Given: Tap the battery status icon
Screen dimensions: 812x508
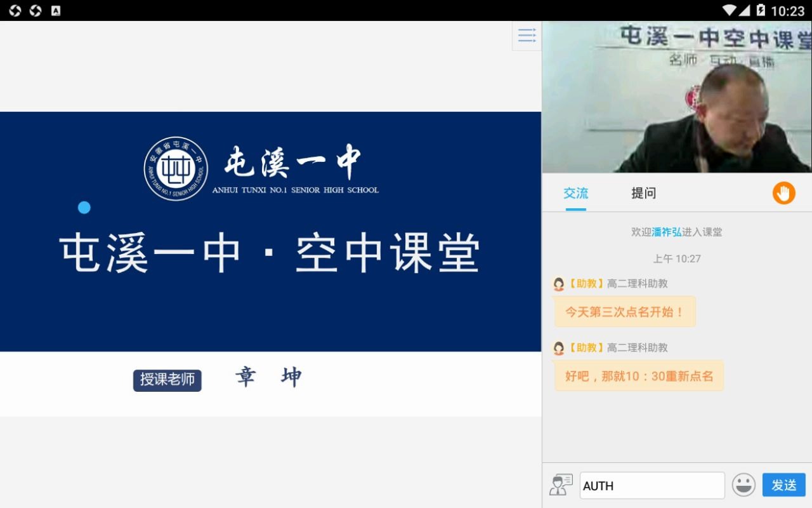Looking at the screenshot, I should coord(761,10).
